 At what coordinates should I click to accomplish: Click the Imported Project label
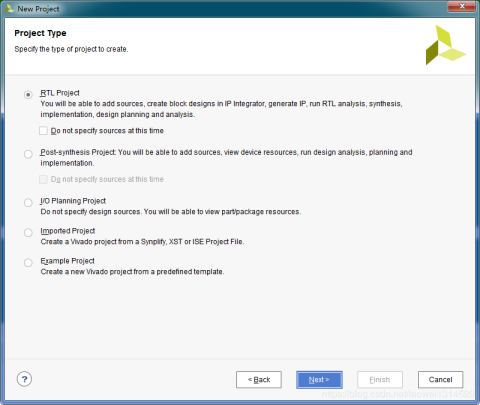(x=68, y=231)
